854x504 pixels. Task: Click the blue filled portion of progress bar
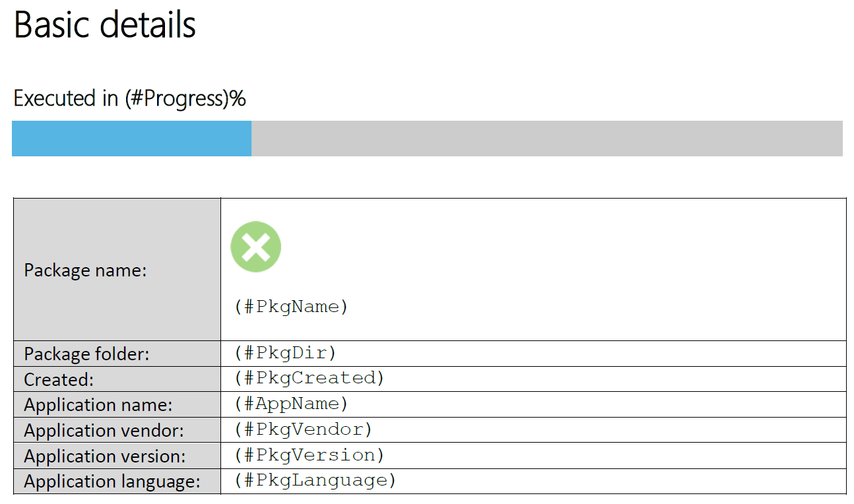pos(131,139)
